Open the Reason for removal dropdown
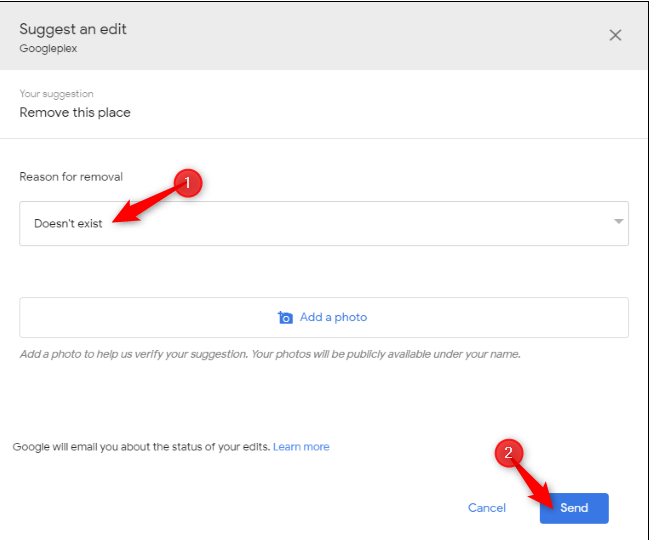Screen dimensions: 651x540 coord(324,224)
